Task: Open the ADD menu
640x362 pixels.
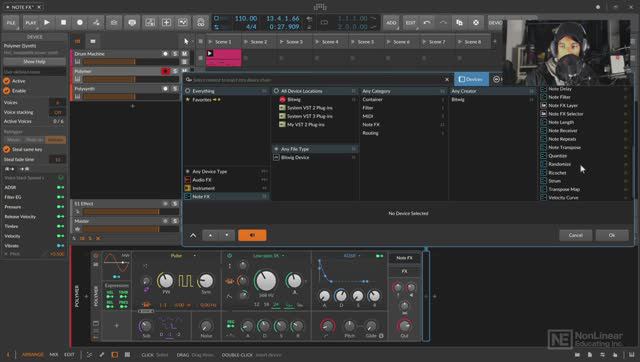Action: [x=391, y=22]
